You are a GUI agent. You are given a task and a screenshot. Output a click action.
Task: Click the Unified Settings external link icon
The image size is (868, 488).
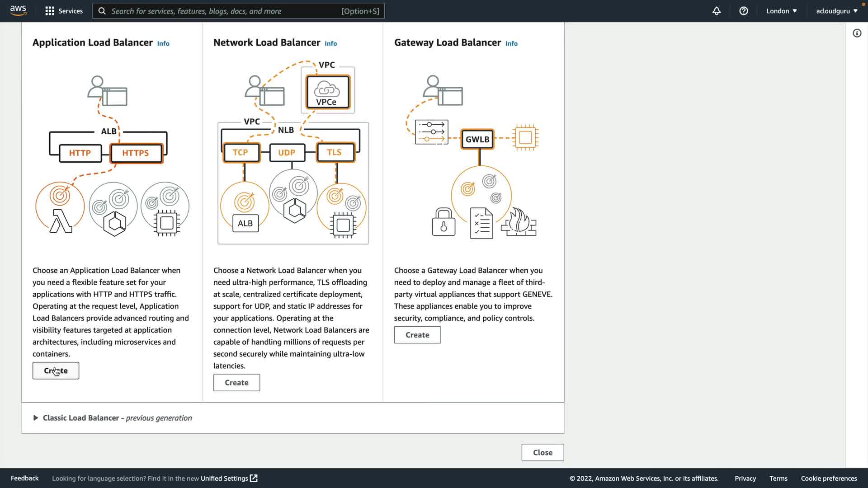pyautogui.click(x=254, y=478)
